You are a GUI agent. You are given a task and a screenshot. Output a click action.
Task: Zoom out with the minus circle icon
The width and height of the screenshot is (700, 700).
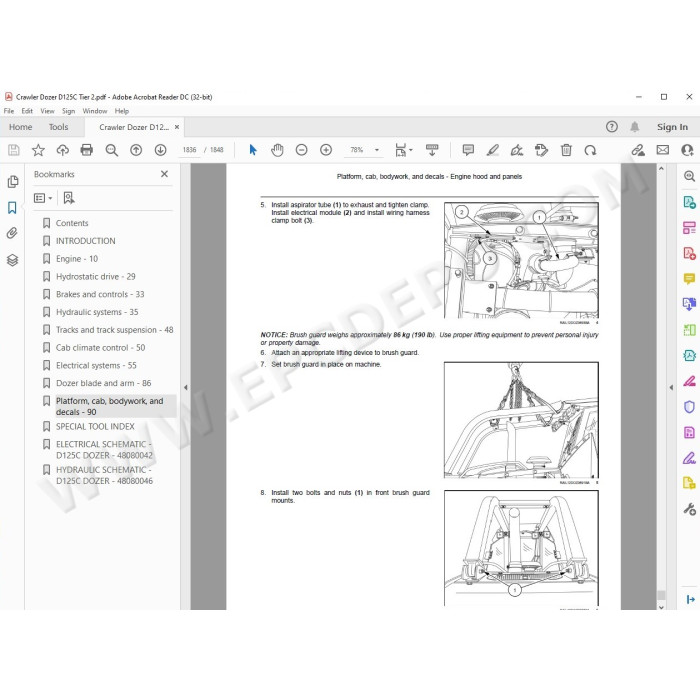click(x=302, y=150)
